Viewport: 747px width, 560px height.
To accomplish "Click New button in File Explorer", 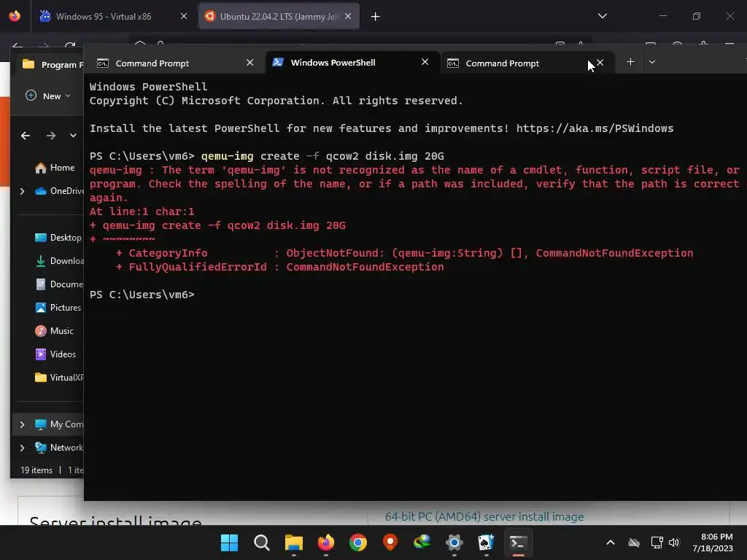I will pos(47,96).
